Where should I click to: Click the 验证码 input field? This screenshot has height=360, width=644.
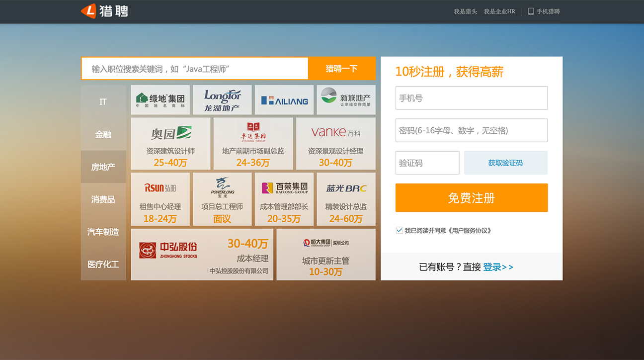tap(427, 163)
